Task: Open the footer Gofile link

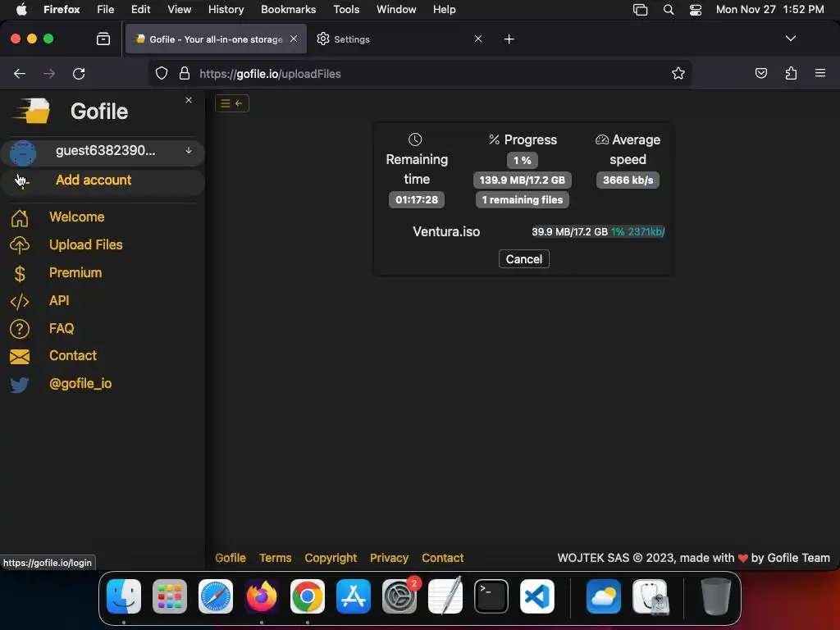Action: pyautogui.click(x=231, y=558)
